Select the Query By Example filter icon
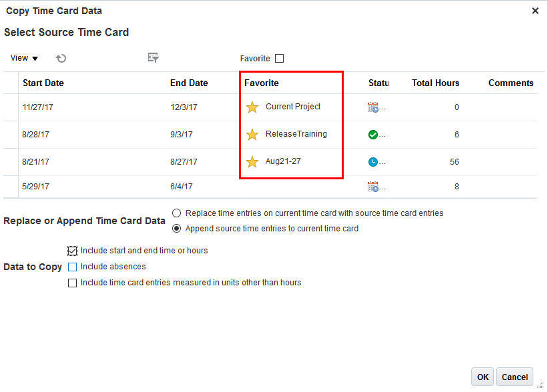Image resolution: width=548 pixels, height=392 pixels. click(x=153, y=58)
